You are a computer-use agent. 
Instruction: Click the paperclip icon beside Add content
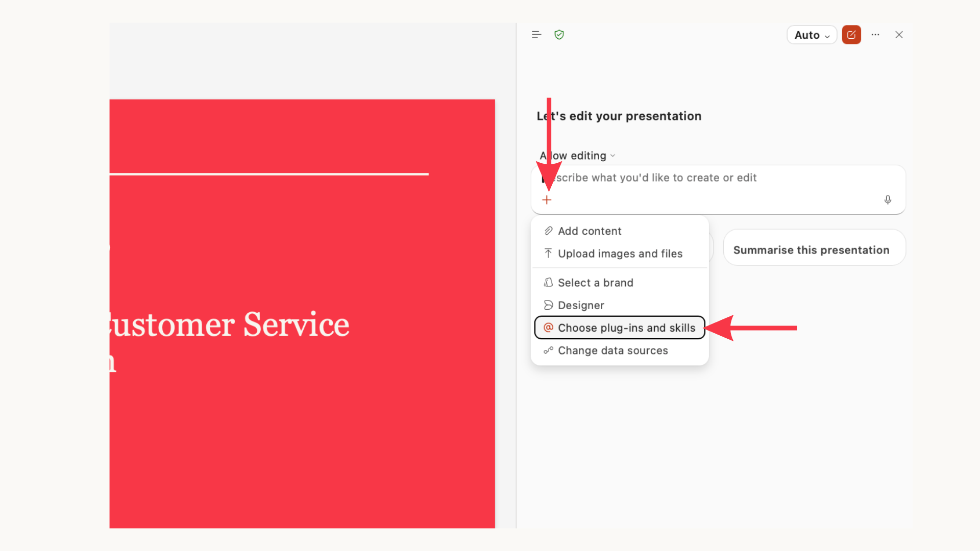[548, 231]
